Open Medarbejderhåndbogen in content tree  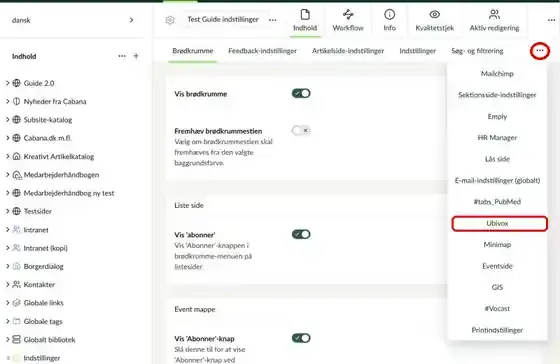click(x=61, y=175)
